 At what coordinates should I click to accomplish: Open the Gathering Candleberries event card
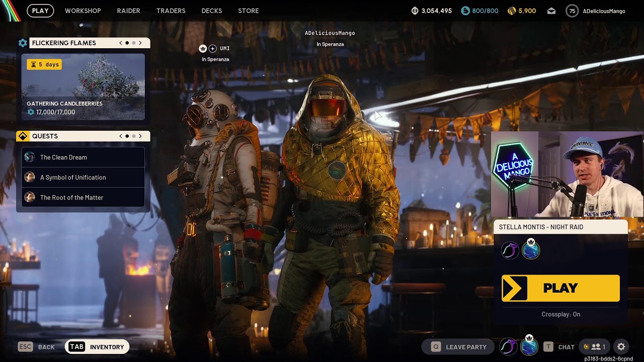[83, 87]
